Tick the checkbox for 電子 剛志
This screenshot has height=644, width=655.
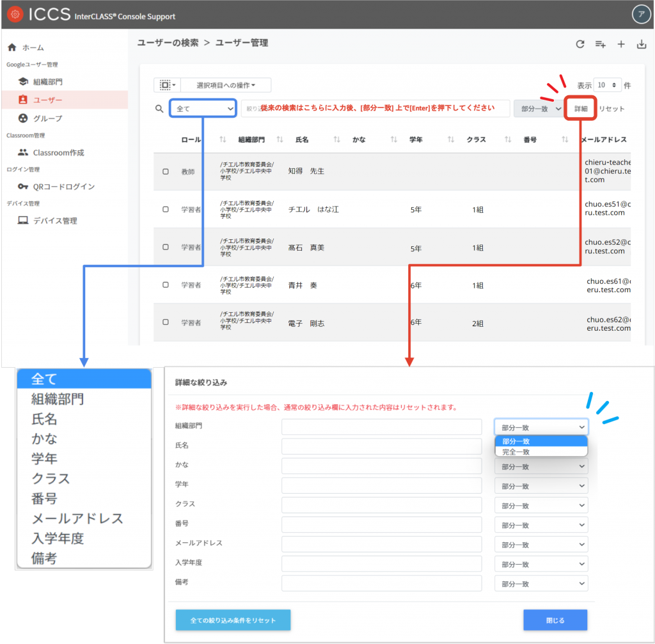pos(166,322)
